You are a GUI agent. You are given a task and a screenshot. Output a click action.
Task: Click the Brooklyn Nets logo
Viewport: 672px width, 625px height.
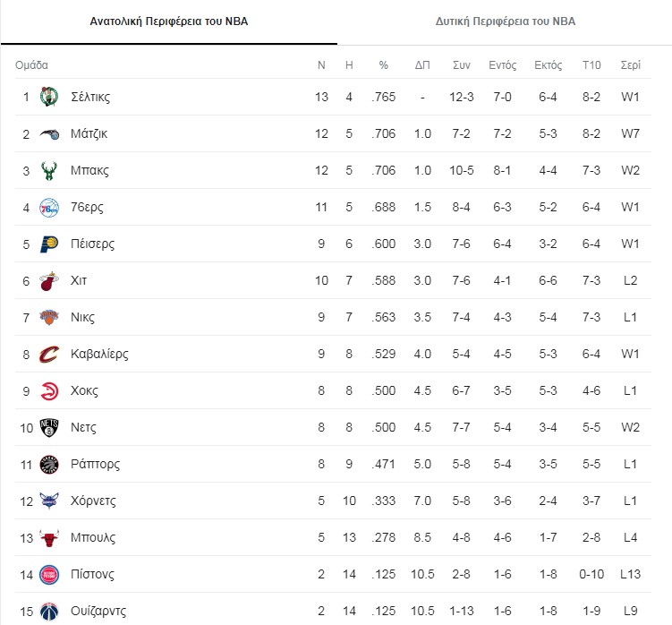point(49,427)
